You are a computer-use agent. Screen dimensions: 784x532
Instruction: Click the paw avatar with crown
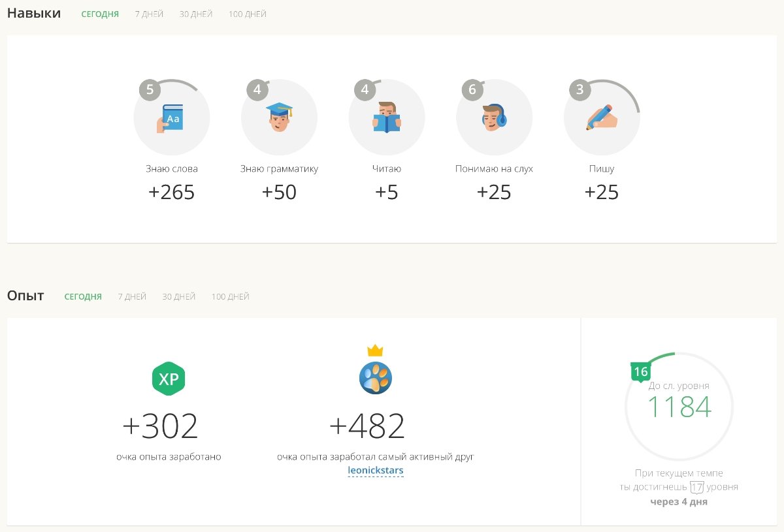[x=376, y=377]
